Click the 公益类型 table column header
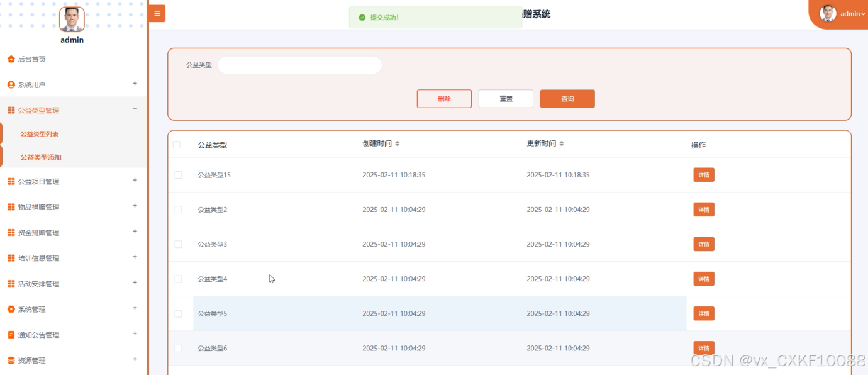This screenshot has width=868, height=375. [x=213, y=145]
